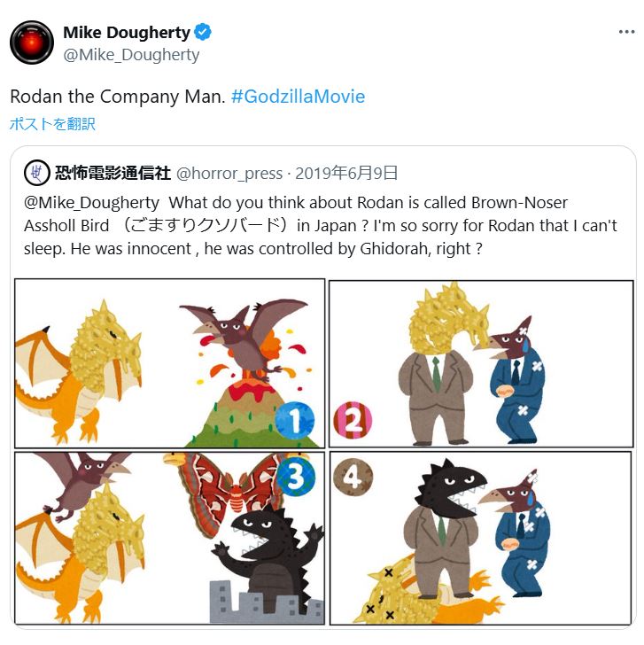Open the @Mike_Dougherty handle under the name

click(x=131, y=55)
